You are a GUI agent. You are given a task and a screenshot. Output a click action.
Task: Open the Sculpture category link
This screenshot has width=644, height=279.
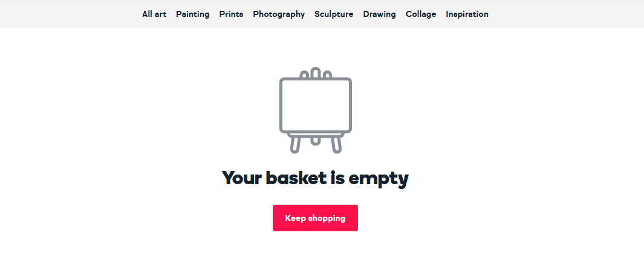pyautogui.click(x=334, y=14)
